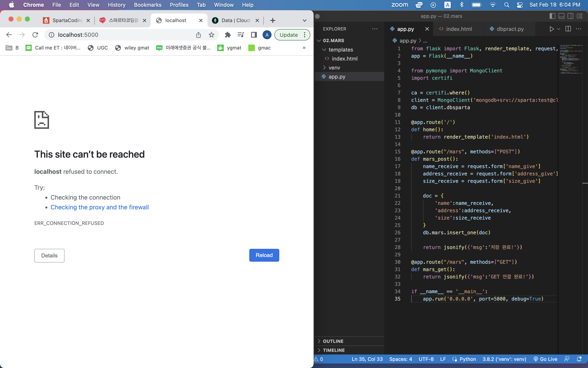
Task: Switch to dbpract.py editor tab
Action: tap(510, 29)
